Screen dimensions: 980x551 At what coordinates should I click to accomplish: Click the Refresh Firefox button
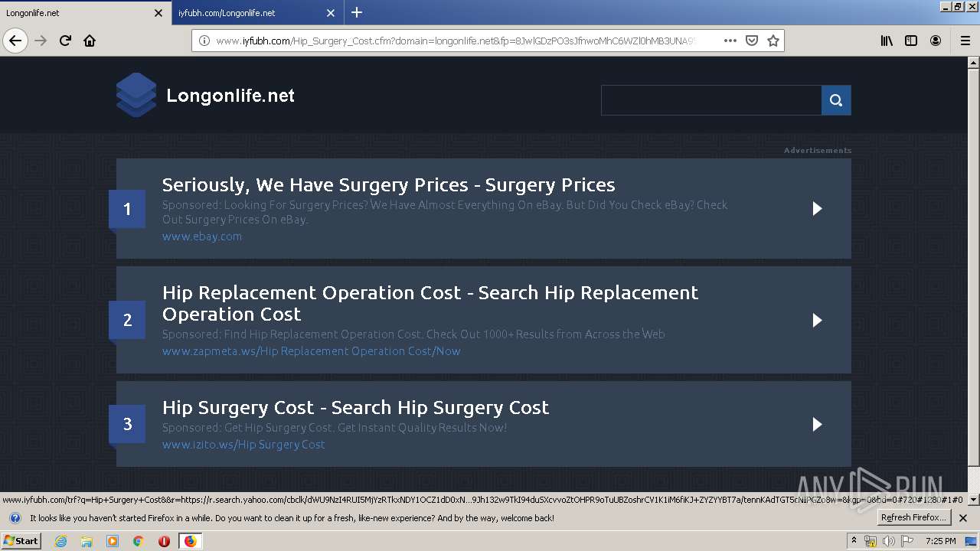tap(913, 517)
